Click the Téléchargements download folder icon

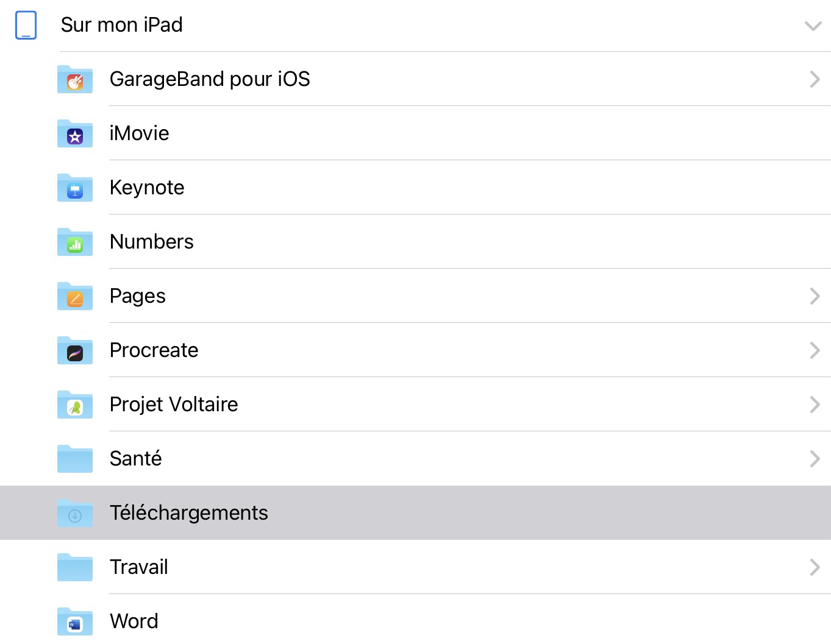pos(75,514)
